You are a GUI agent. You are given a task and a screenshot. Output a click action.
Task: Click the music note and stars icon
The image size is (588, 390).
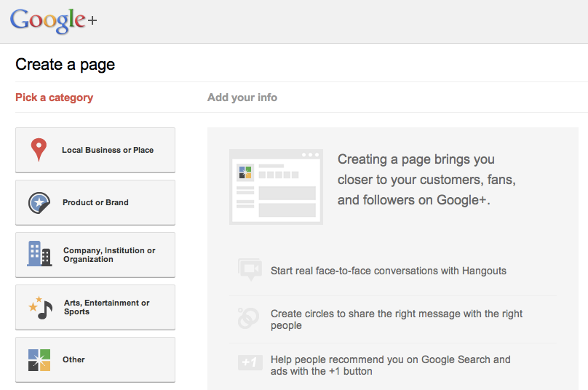click(41, 308)
